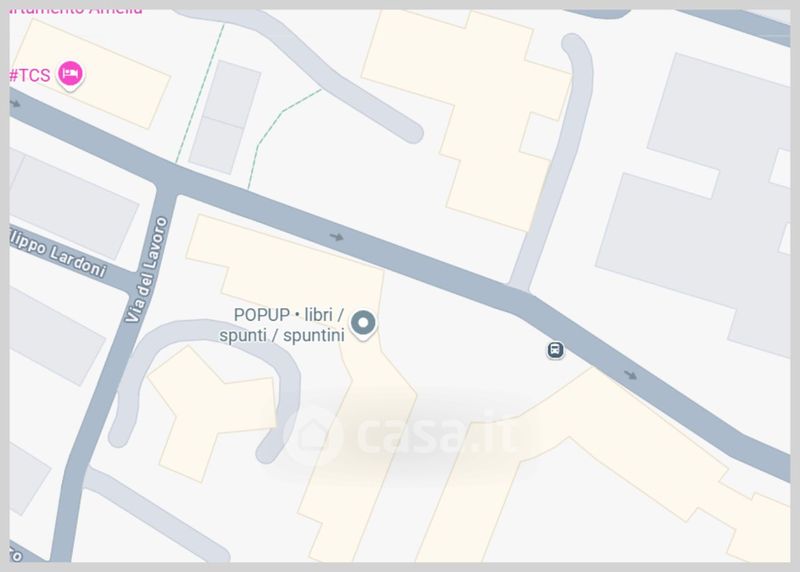This screenshot has height=572, width=800.
Task: Open the partially visible pink Amelia label
Action: coord(77,10)
